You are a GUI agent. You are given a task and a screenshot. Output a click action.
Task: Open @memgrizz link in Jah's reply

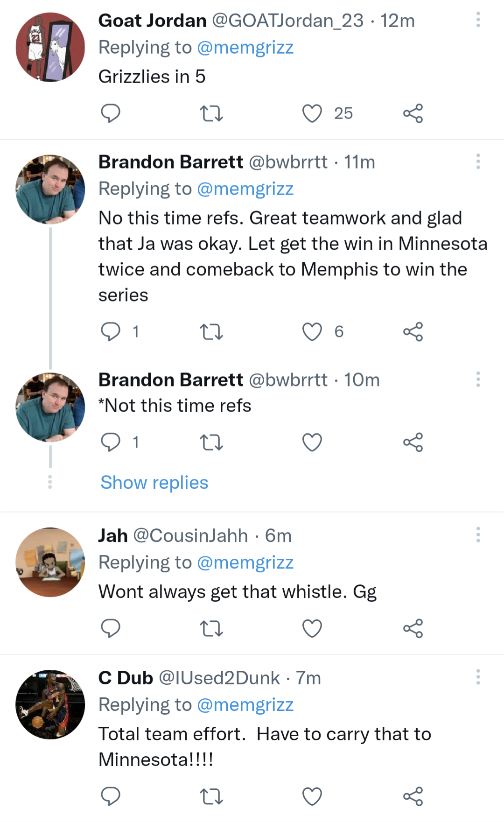245,562
